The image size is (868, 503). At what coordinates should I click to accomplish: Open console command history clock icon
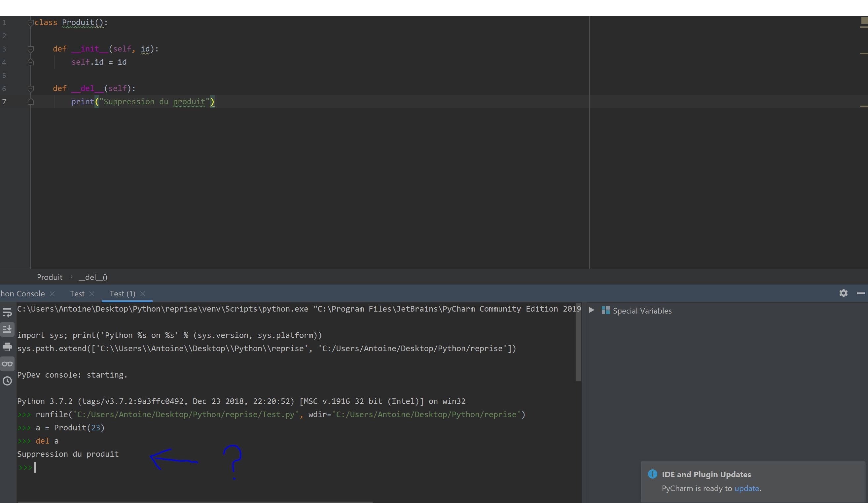(7, 381)
